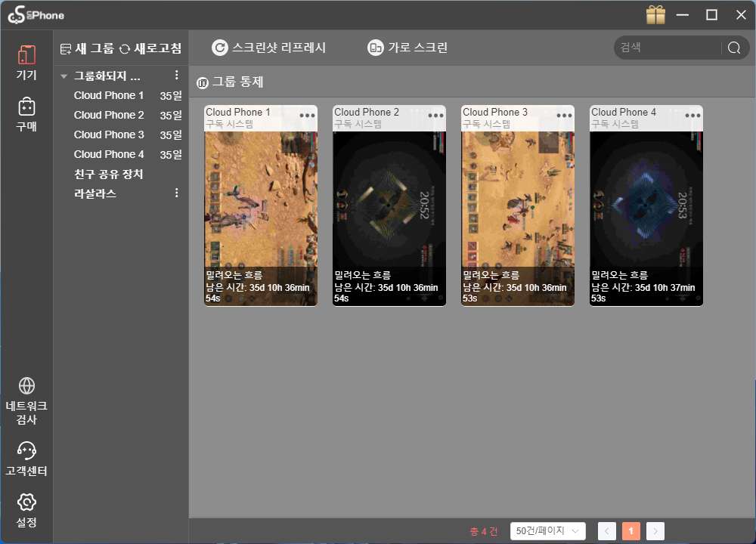
Task: Click 스크린샷 리프레시 button
Action: point(269,47)
